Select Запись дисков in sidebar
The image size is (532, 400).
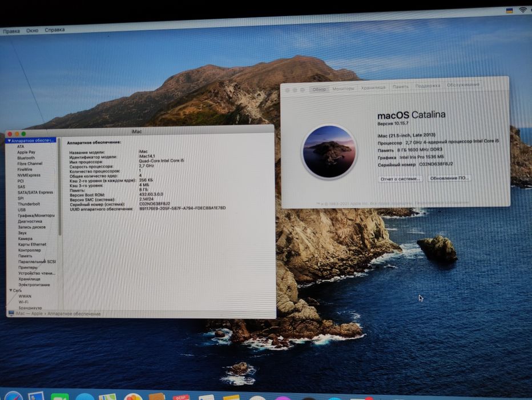31,227
